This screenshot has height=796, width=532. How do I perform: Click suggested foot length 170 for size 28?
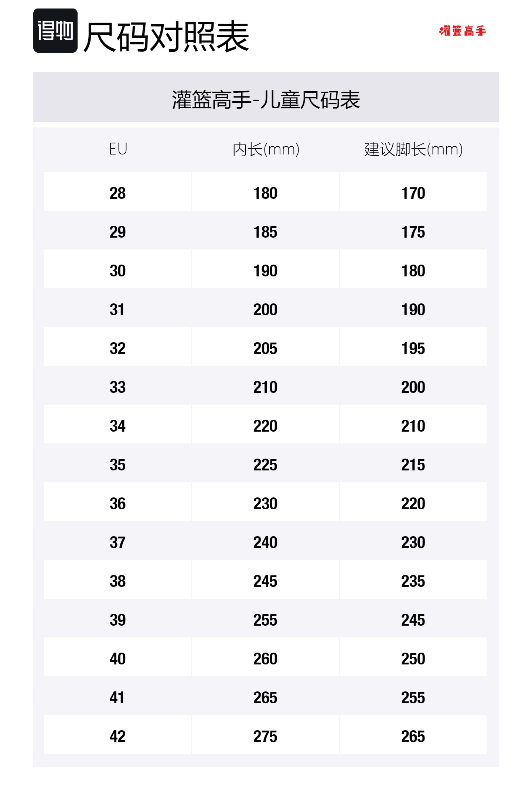[x=413, y=193]
